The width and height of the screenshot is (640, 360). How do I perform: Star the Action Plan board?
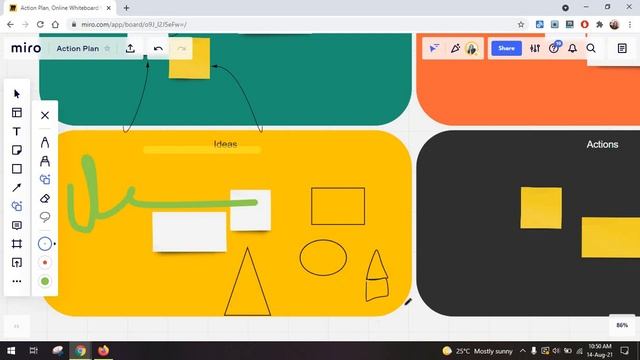107,49
